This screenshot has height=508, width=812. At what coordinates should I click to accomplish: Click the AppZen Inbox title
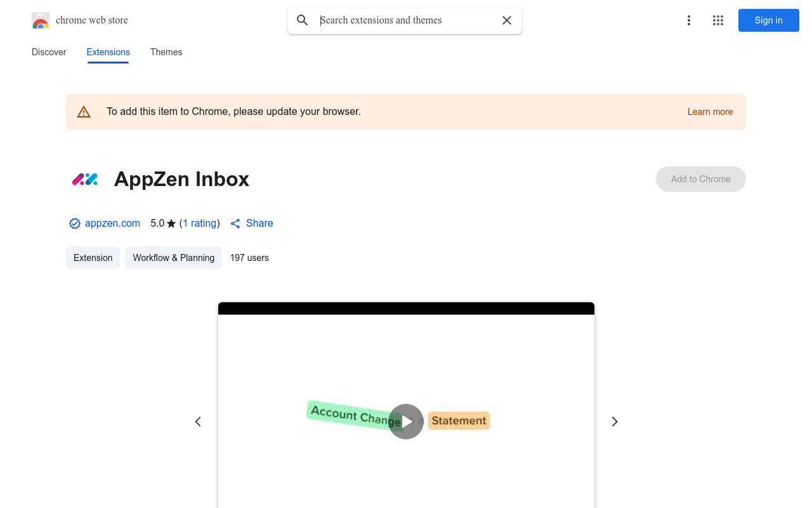[181, 179]
